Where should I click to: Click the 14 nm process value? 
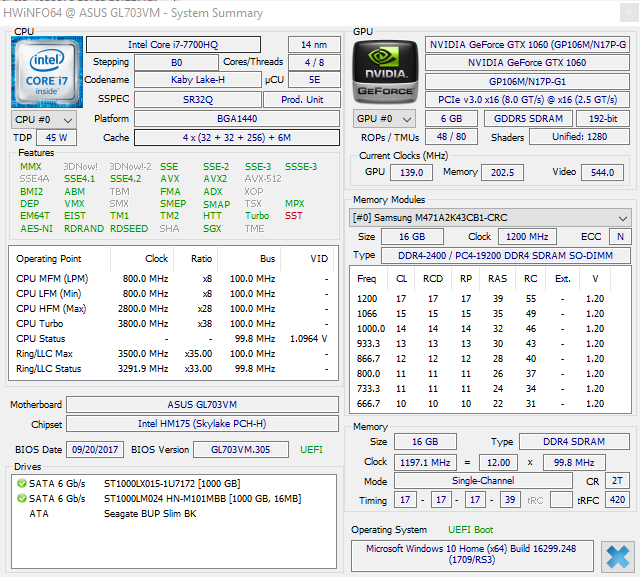[314, 44]
